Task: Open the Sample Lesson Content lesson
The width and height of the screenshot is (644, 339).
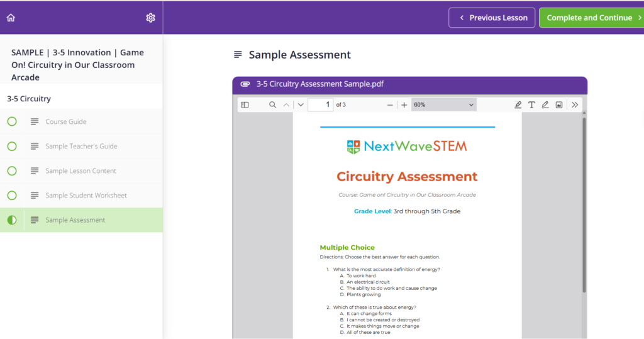Action: [x=81, y=171]
